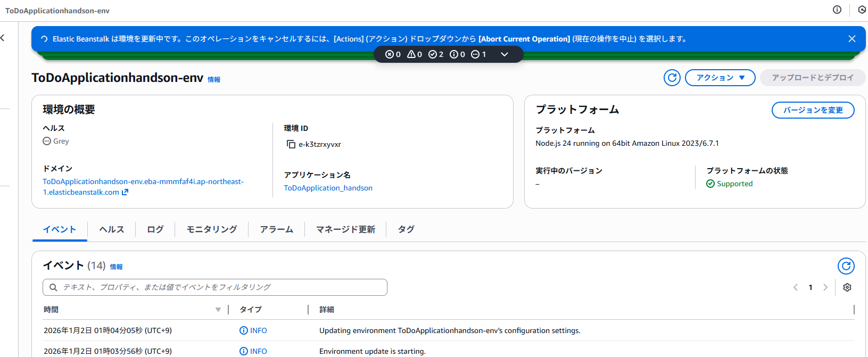The height and width of the screenshot is (357, 868).
Task: Switch to the イベント tab
Action: 60,229
